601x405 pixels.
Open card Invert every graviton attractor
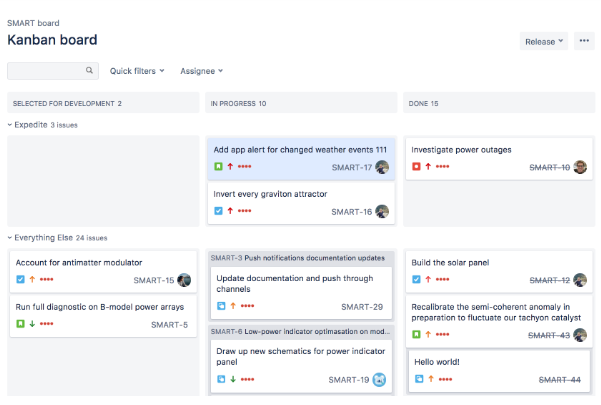[x=301, y=203]
